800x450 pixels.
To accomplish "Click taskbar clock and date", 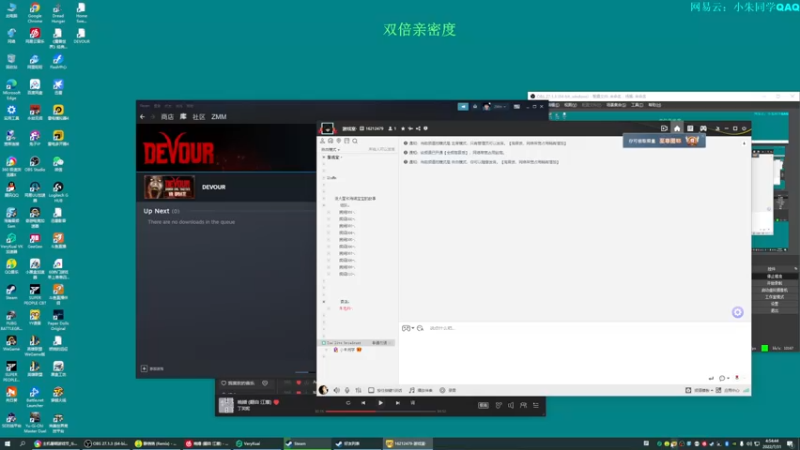I will 772,444.
